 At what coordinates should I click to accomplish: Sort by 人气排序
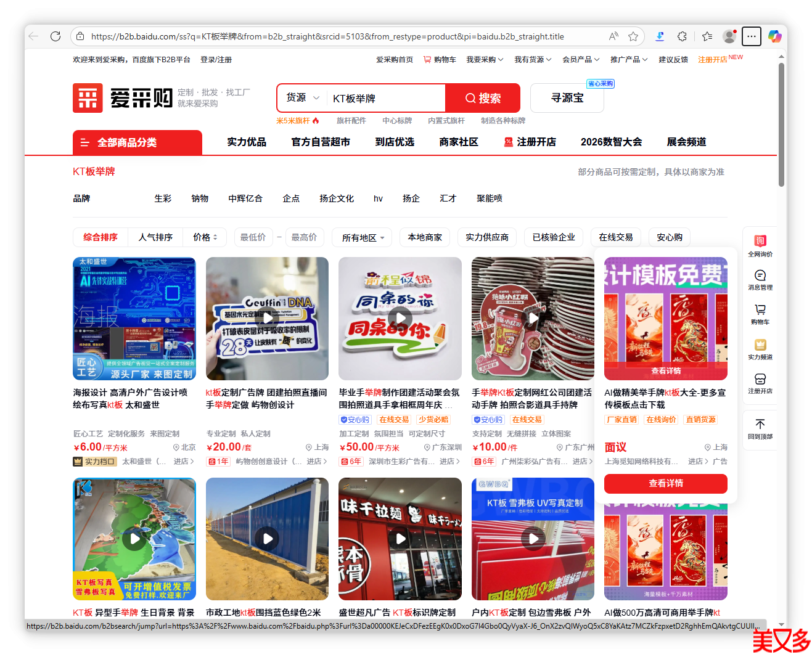(155, 237)
